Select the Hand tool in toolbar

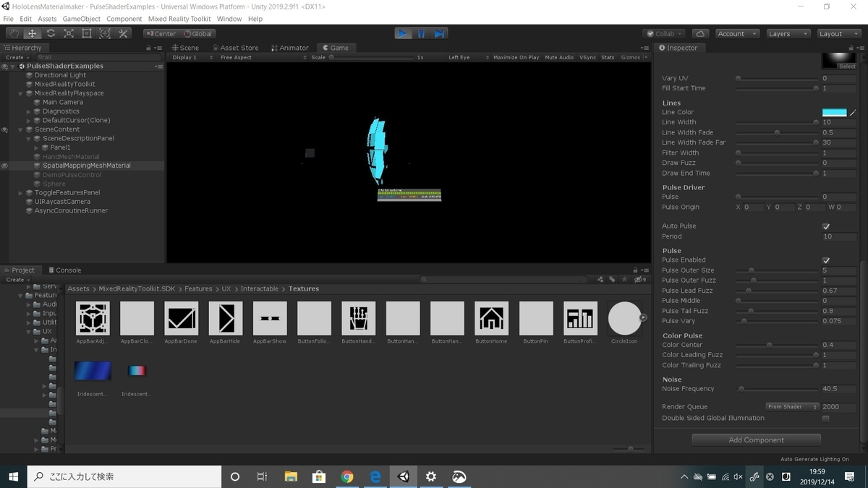(14, 33)
